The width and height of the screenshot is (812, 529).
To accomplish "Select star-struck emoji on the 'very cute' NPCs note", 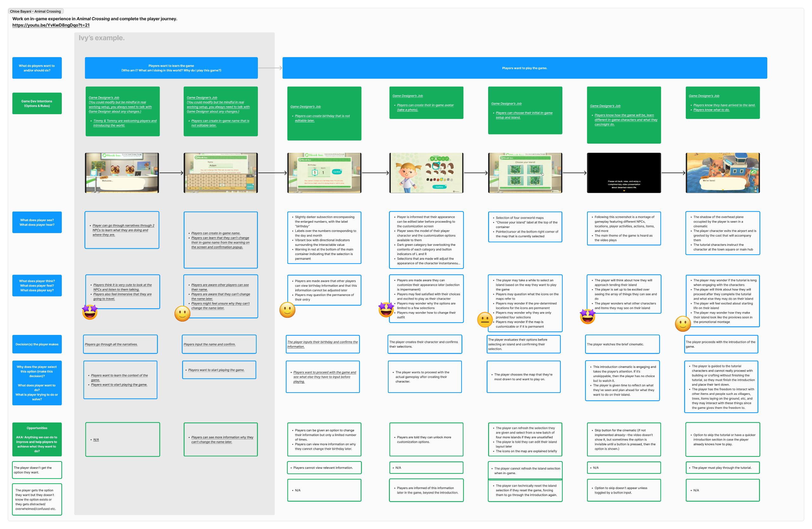I will point(90,312).
